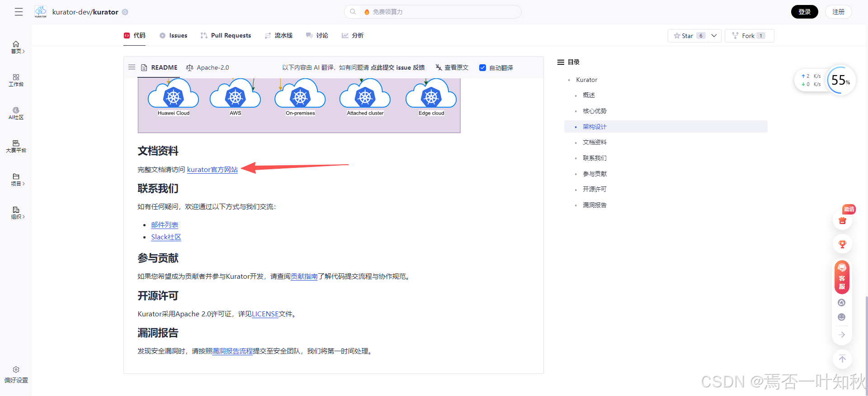Click the 注册 button
This screenshot has height=396, width=868.
click(838, 12)
